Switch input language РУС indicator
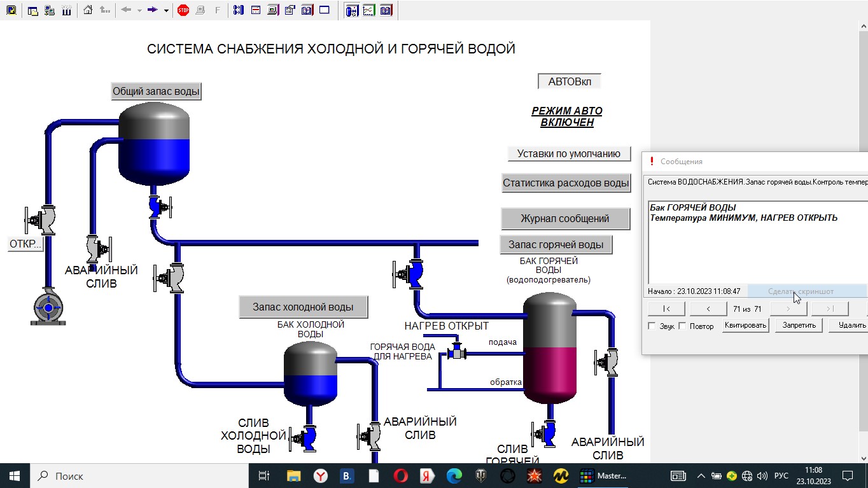 (781, 475)
